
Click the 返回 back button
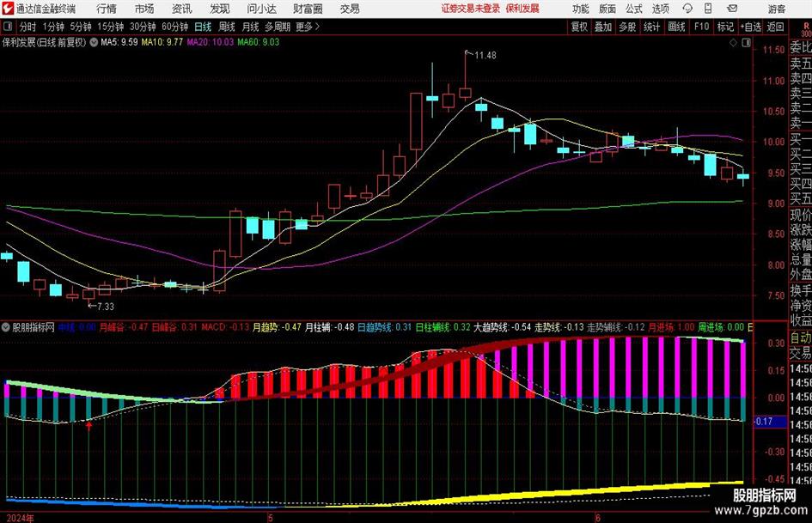coord(775,27)
